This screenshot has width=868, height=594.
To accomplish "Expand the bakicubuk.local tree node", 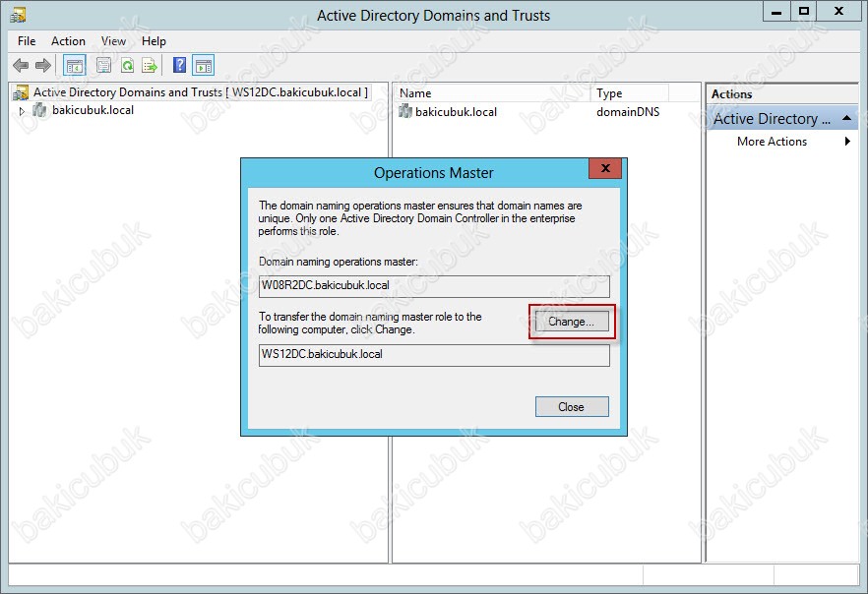I will click(x=22, y=111).
